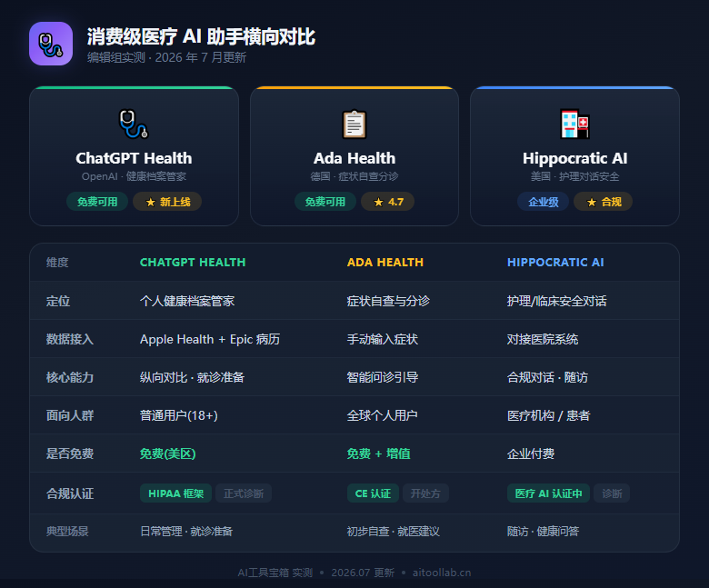
Task: Click the 初步自查 · 就医建议 cell
Action: pos(393,531)
